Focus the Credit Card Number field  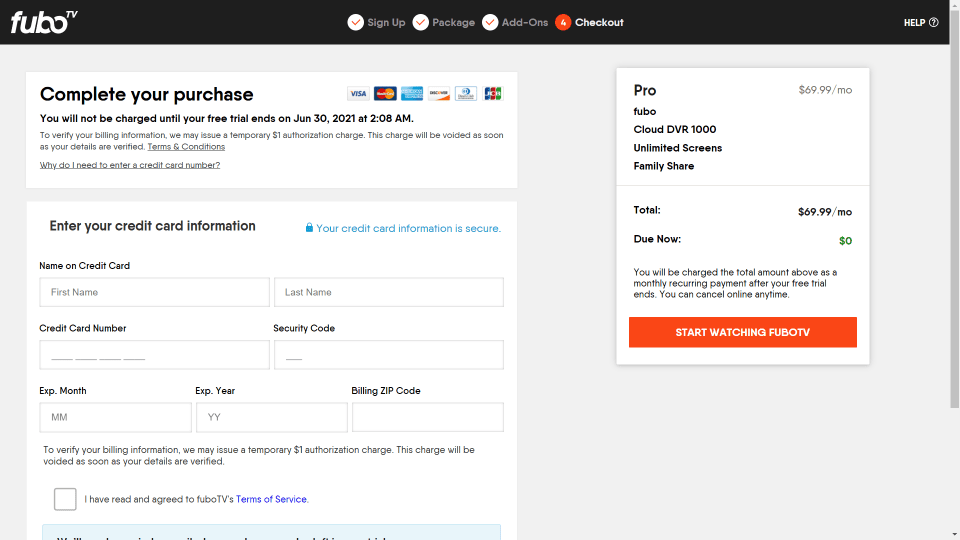pyautogui.click(x=154, y=355)
